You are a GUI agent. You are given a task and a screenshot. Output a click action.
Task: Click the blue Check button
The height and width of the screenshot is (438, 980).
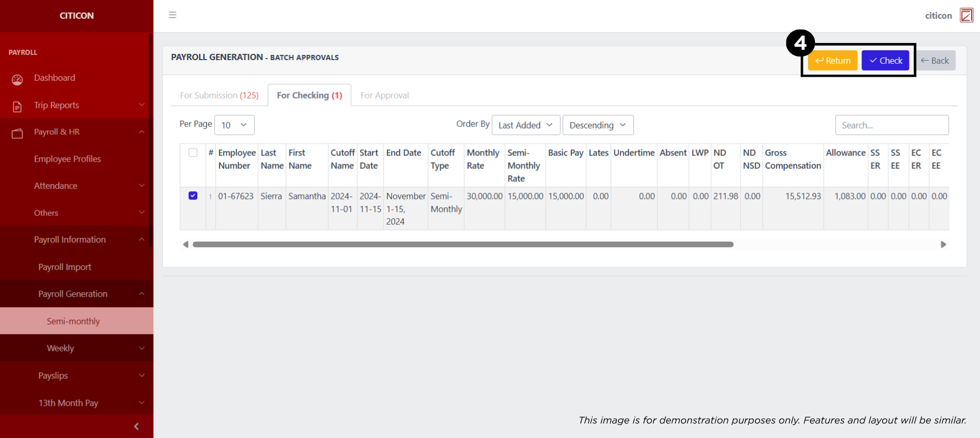point(885,61)
